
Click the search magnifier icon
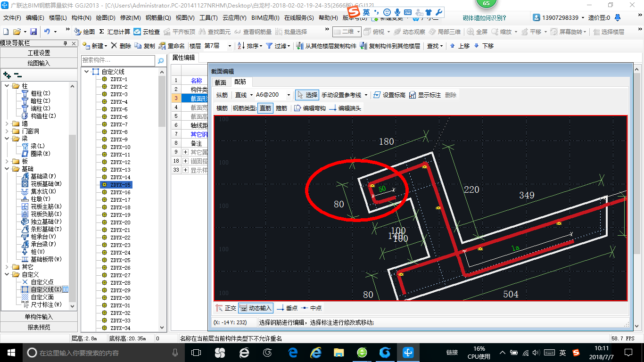tap(161, 61)
